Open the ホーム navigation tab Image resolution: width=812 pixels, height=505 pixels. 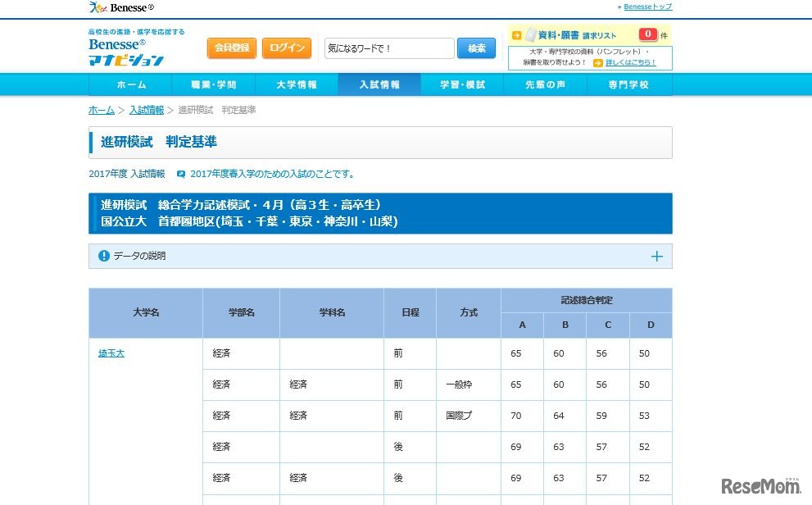(x=130, y=84)
